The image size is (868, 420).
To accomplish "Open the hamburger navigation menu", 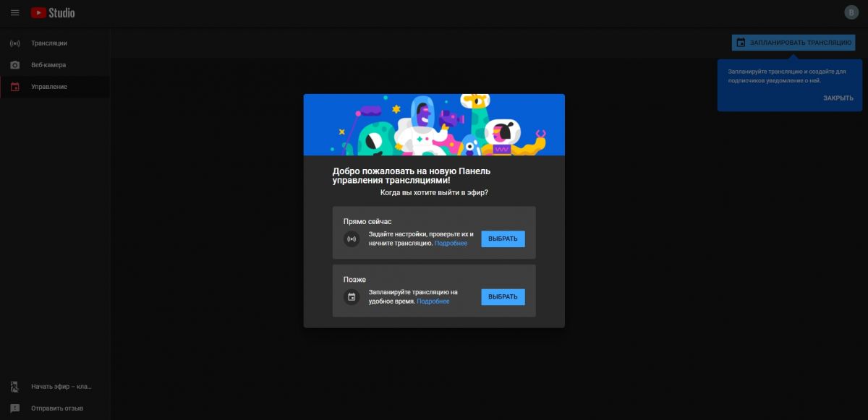I will (14, 13).
